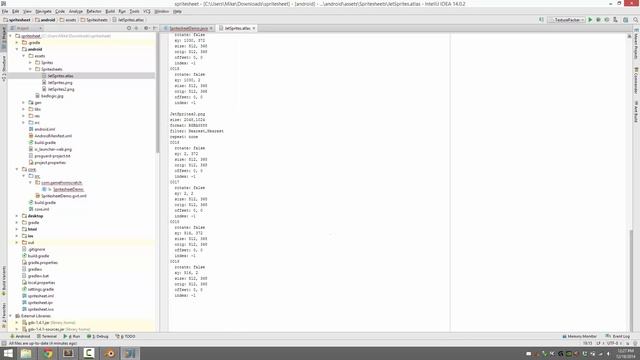
Task: Expand External Libraries node
Action: click(11, 316)
